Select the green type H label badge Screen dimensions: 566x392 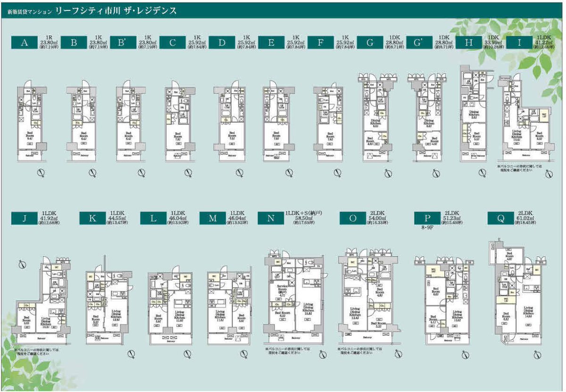pyautogui.click(x=470, y=43)
